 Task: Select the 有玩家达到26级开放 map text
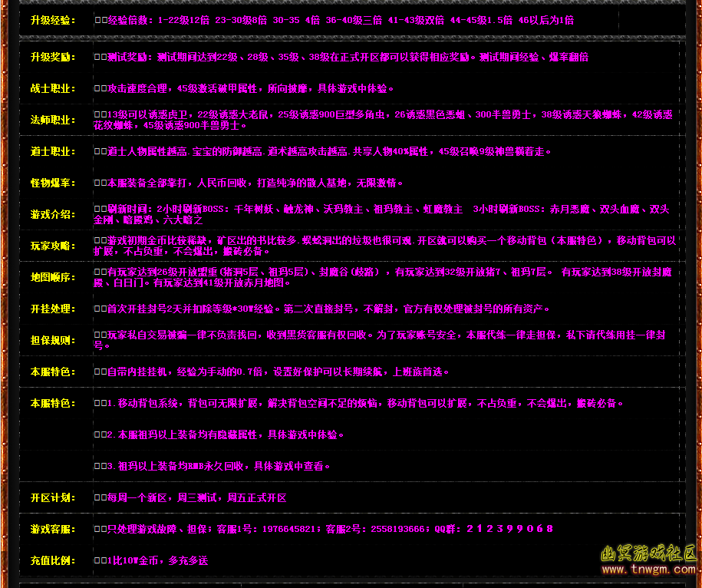pos(383,277)
